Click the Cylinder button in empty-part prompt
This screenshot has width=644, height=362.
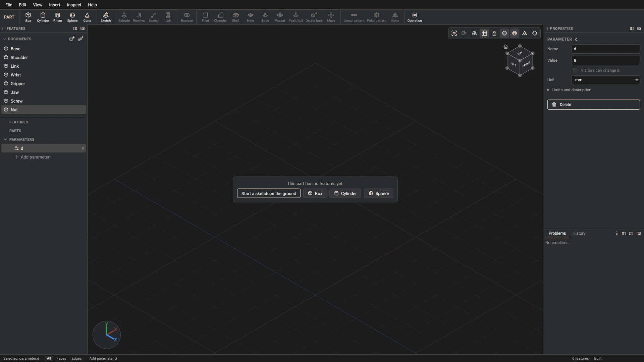(x=345, y=193)
